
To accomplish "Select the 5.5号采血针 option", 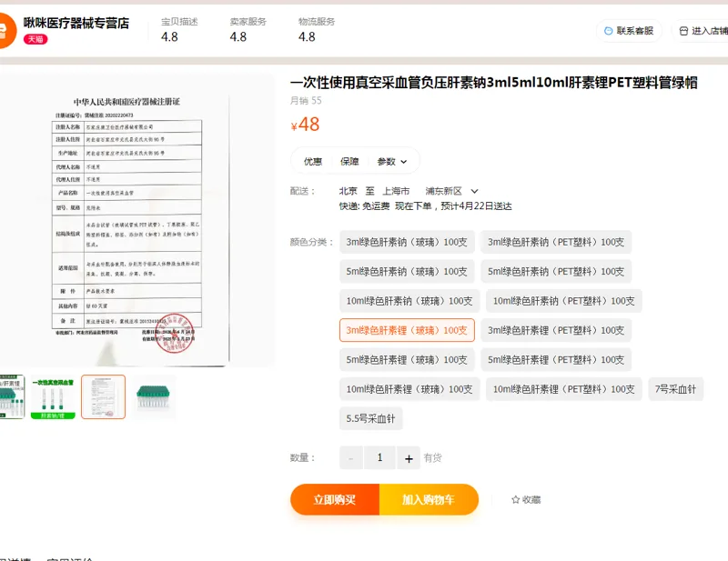I will tap(370, 418).
